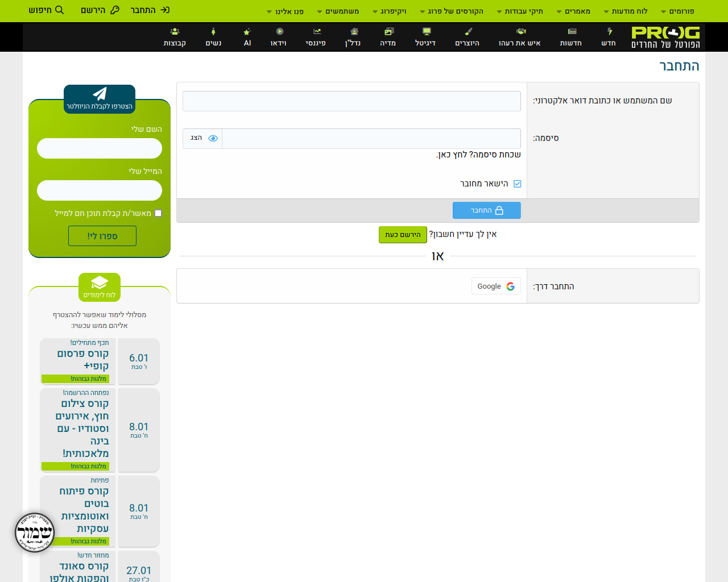Viewport: 728px width, 582px height.
Task: Click the graduation cap לוח לימודים icon
Action: (x=100, y=282)
